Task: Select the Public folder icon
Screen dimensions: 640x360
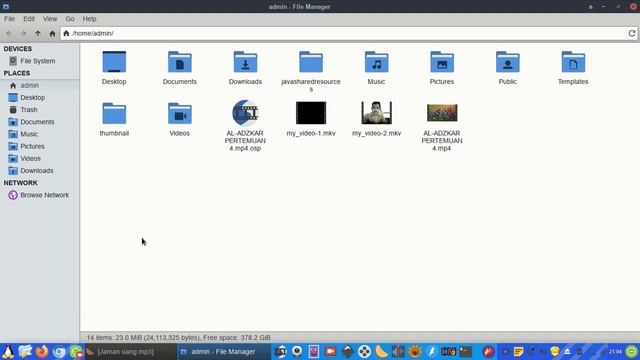Action: [508, 62]
